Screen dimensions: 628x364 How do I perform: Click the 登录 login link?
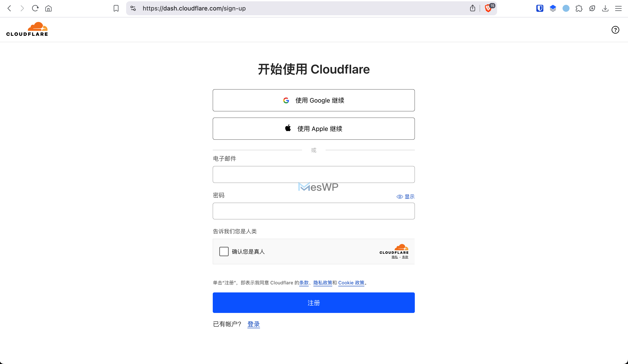(254, 324)
